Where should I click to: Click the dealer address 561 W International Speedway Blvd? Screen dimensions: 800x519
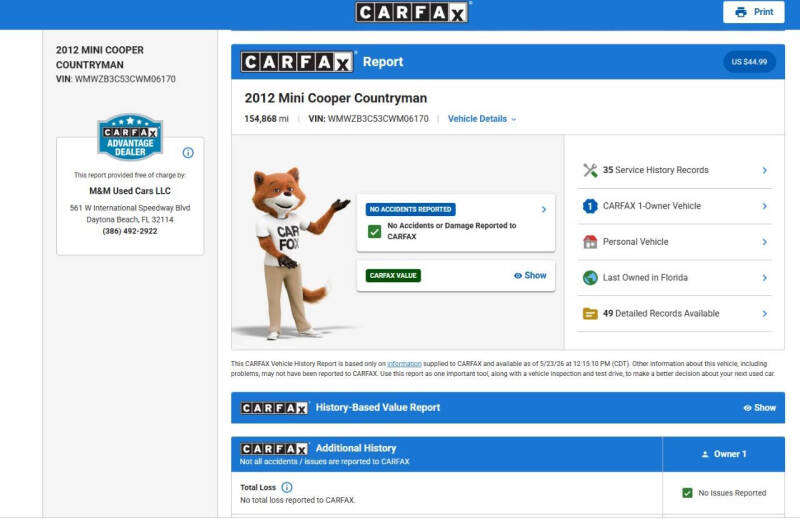(x=130, y=208)
